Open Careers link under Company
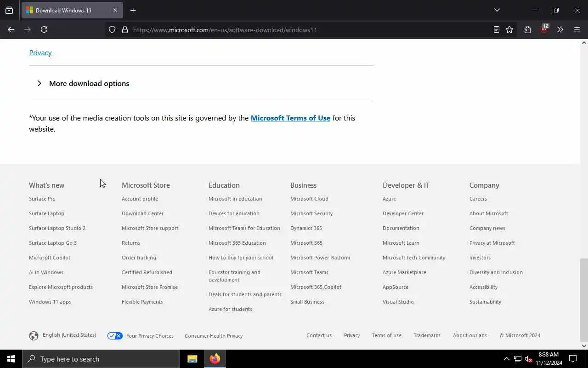This screenshot has height=368, width=588. tap(478, 199)
